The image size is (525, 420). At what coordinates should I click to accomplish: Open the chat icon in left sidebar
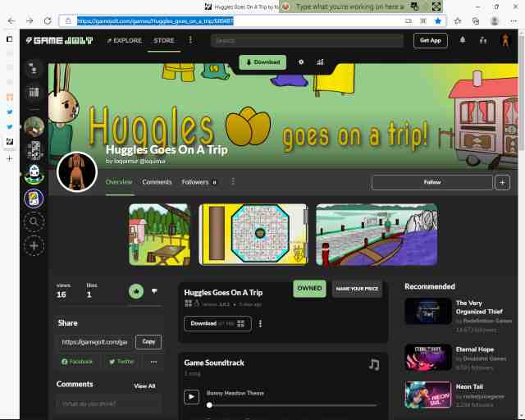click(x=34, y=69)
